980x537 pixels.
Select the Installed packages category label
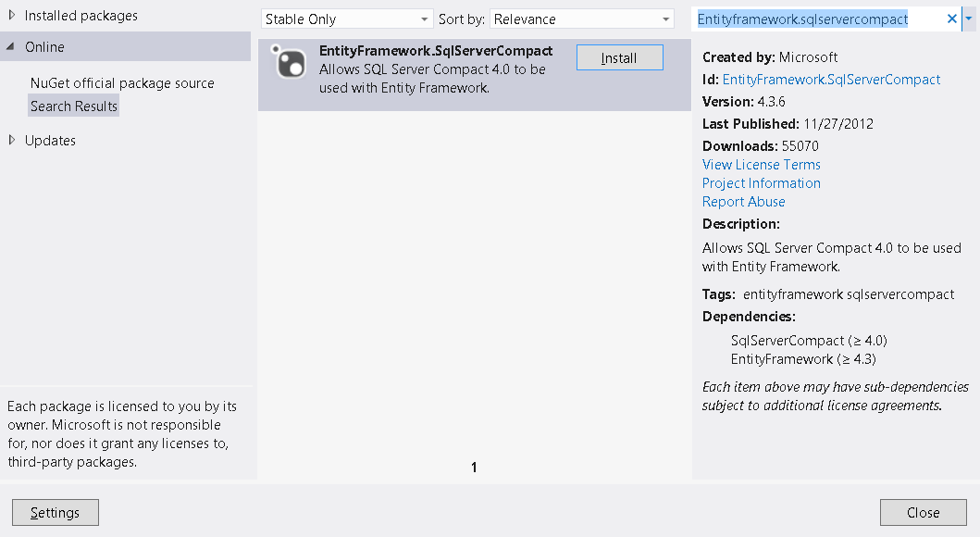tap(81, 16)
